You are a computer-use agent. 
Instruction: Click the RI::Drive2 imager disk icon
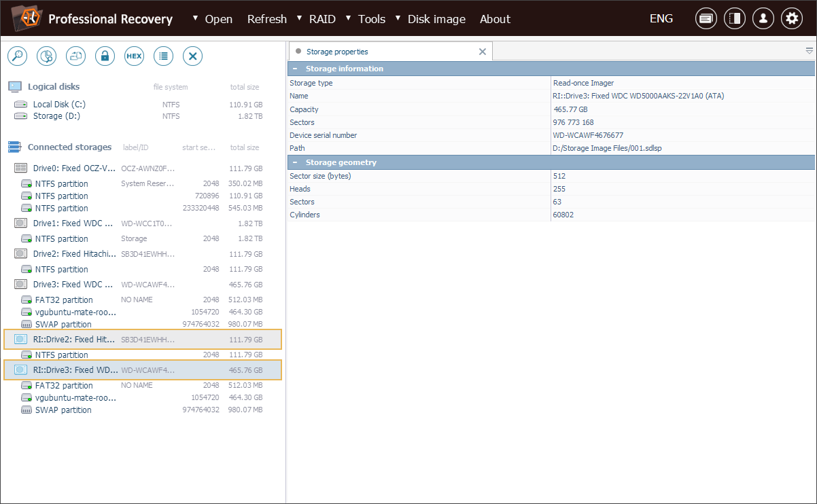point(21,340)
